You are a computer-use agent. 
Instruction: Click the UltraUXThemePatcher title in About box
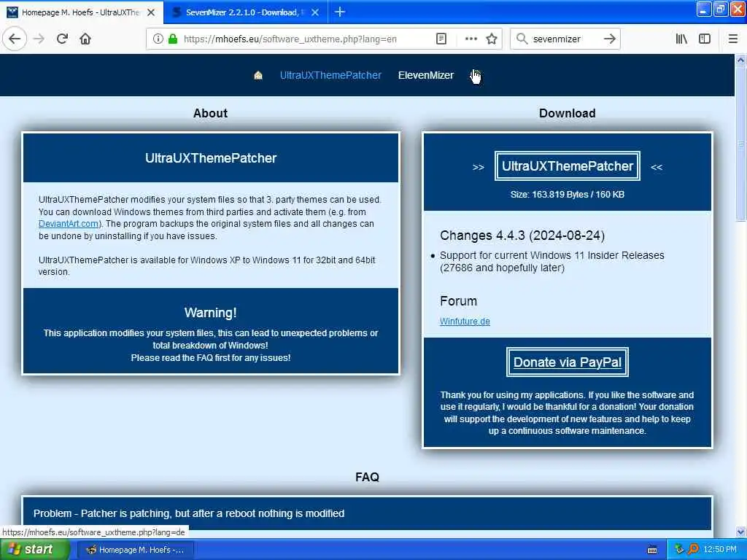[211, 158]
